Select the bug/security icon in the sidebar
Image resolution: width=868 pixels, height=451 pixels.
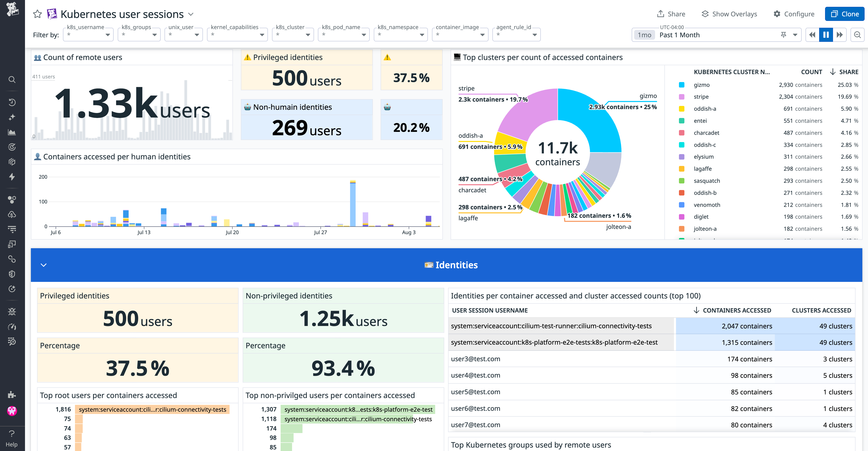pyautogui.click(x=12, y=311)
